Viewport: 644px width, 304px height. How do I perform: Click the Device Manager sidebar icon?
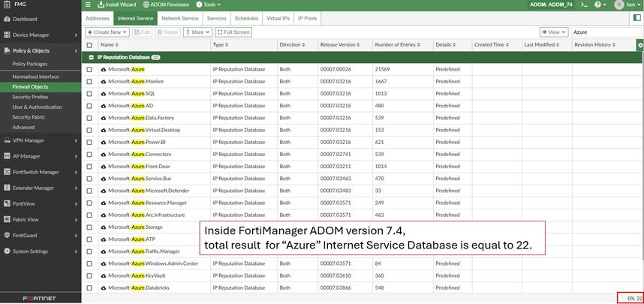point(6,35)
